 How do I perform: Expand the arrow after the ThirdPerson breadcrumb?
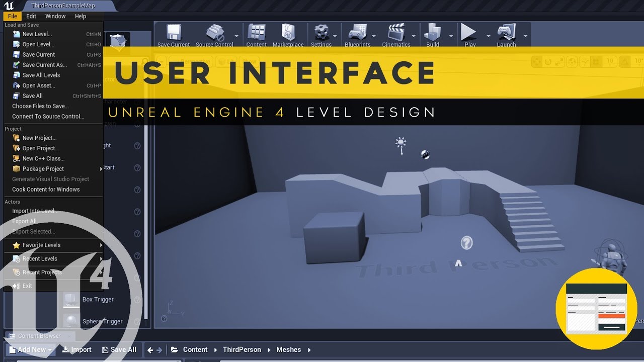coord(269,350)
